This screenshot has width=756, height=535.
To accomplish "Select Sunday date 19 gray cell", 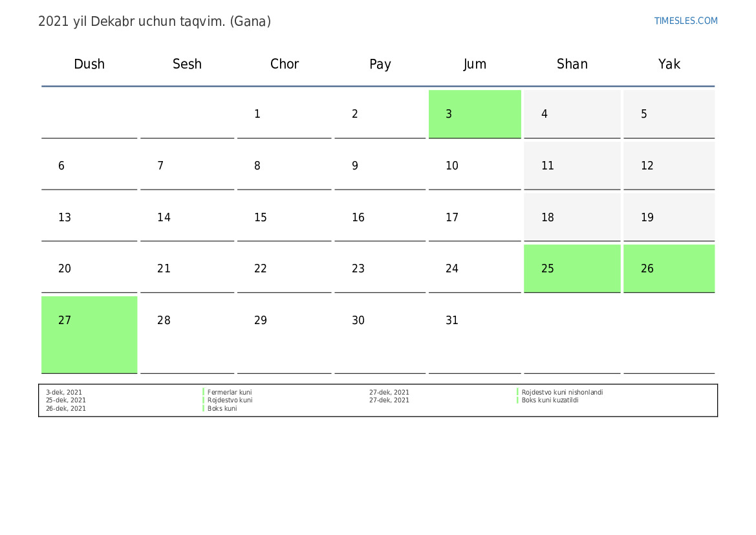I will (669, 217).
